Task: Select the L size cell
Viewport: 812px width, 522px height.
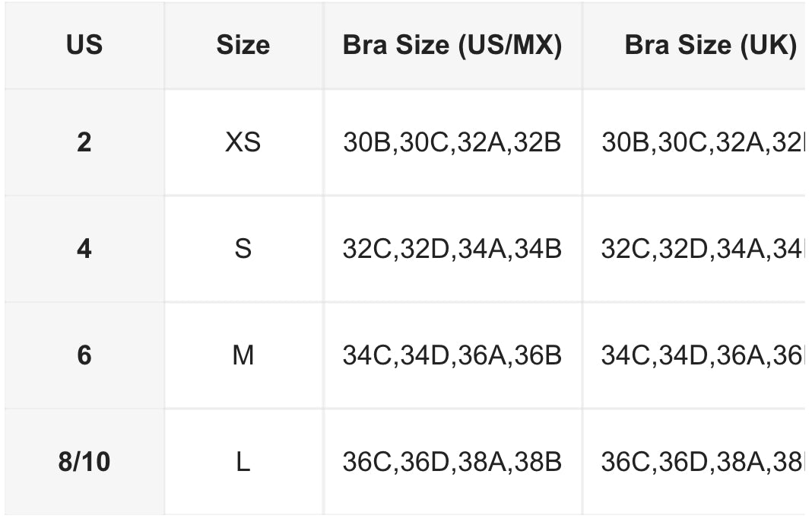Action: click(x=243, y=462)
